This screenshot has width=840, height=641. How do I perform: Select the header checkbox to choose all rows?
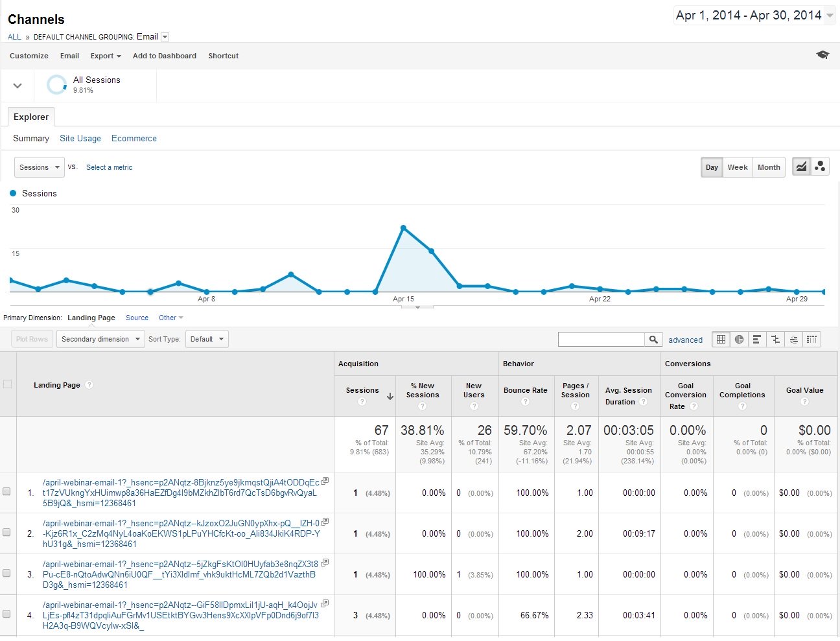[x=7, y=384]
